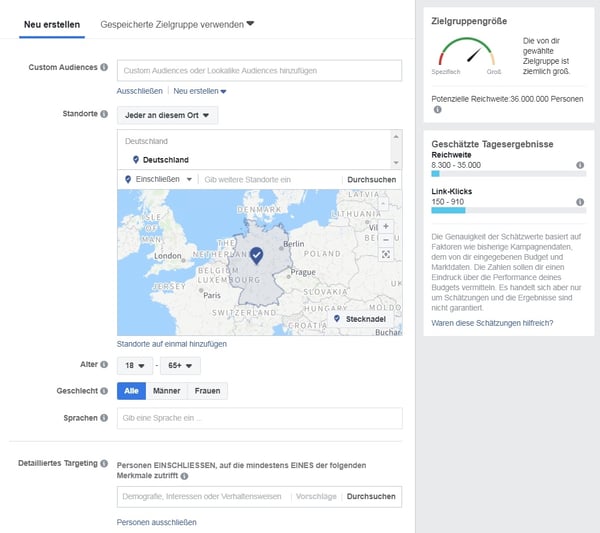Focus 'Gib weitere Standorte ein' field

tap(269, 179)
